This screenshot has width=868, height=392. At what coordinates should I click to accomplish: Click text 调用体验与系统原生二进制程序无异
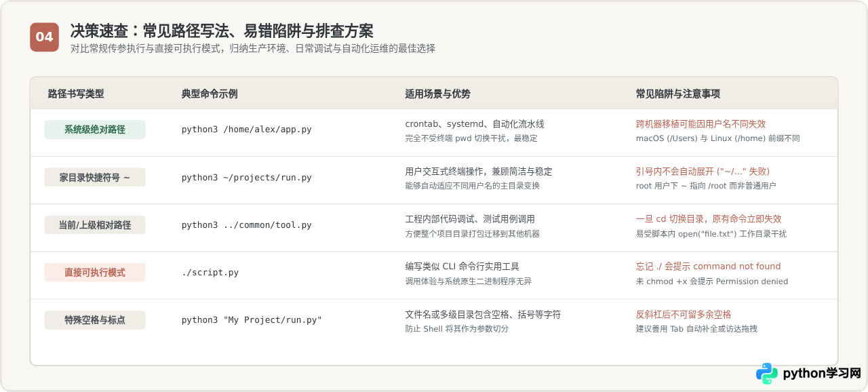pyautogui.click(x=469, y=281)
